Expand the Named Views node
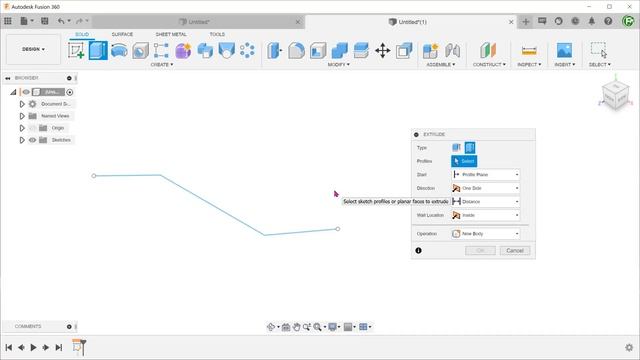This screenshot has width=640, height=360. [x=22, y=116]
